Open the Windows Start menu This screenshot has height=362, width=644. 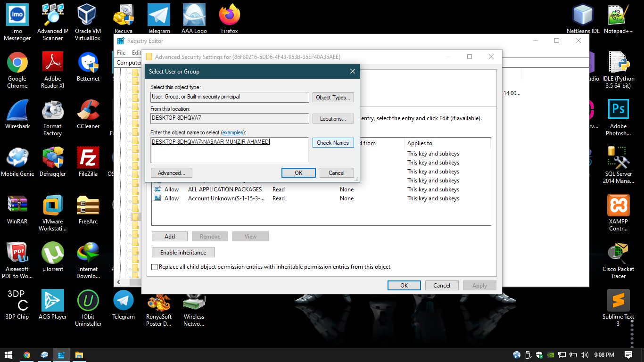click(x=8, y=355)
